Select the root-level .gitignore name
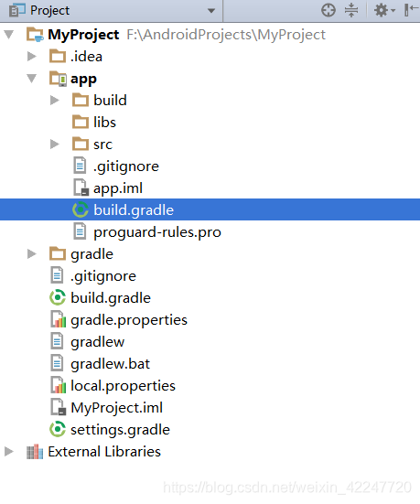Image resolution: width=420 pixels, height=504 pixels. [x=103, y=276]
